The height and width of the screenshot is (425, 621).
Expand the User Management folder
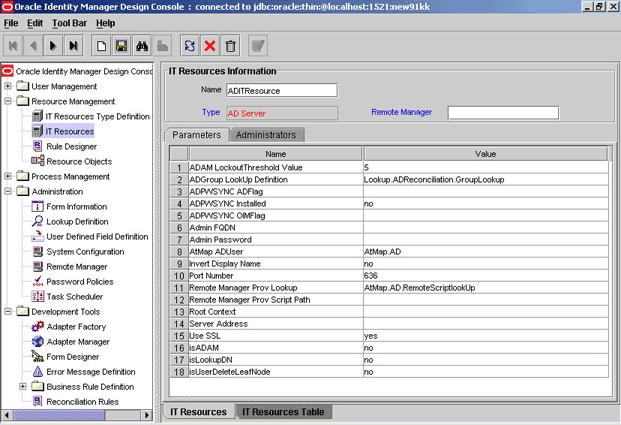8,86
